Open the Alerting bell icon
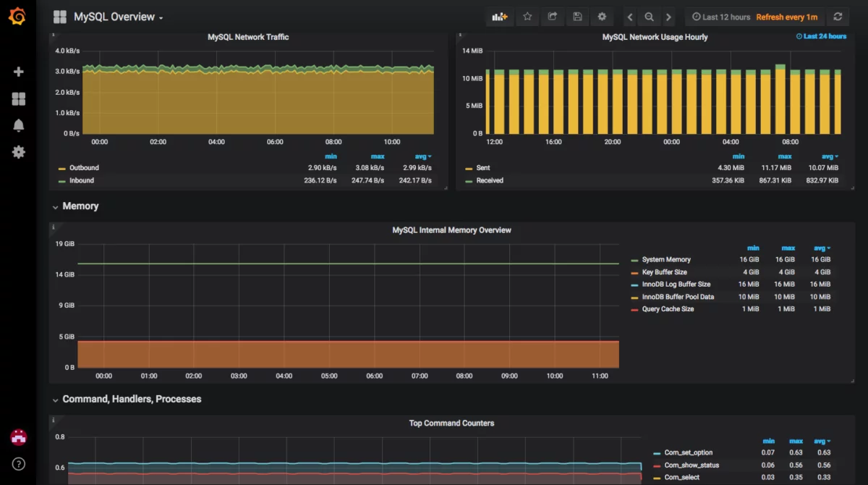The width and height of the screenshot is (868, 485). click(x=19, y=125)
